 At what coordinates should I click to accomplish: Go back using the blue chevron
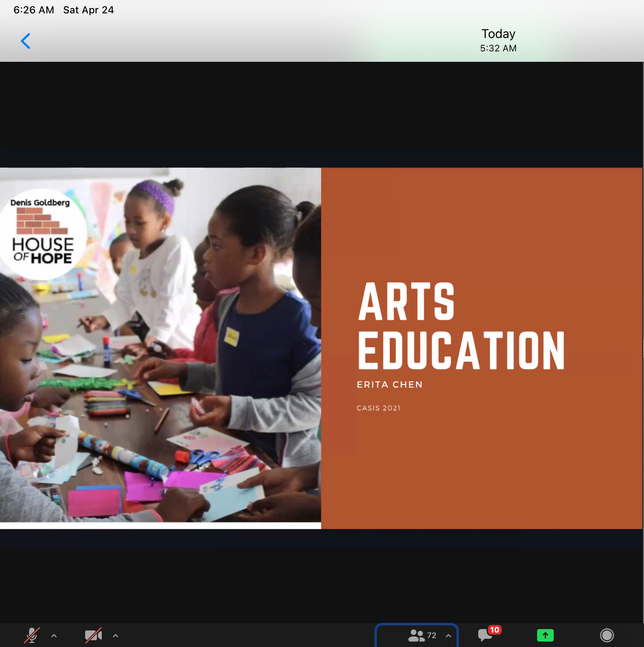pos(25,41)
